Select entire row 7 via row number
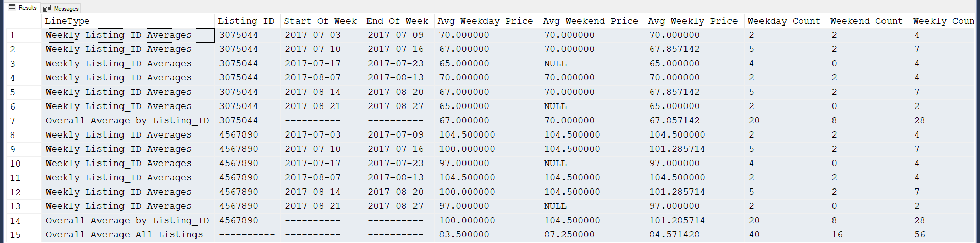 click(13, 121)
